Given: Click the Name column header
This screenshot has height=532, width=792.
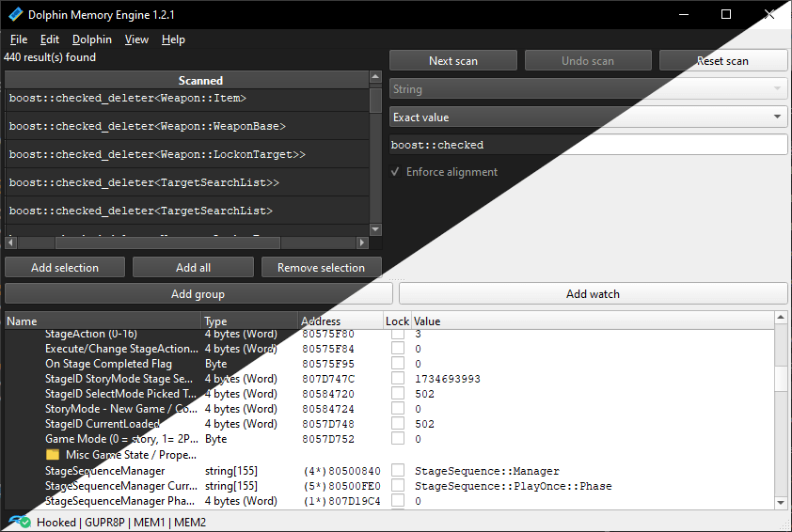Looking at the screenshot, I should point(103,321).
